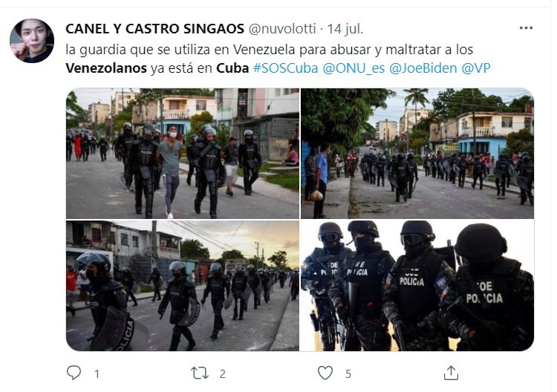Click the reply count number 1

pyautogui.click(x=97, y=374)
